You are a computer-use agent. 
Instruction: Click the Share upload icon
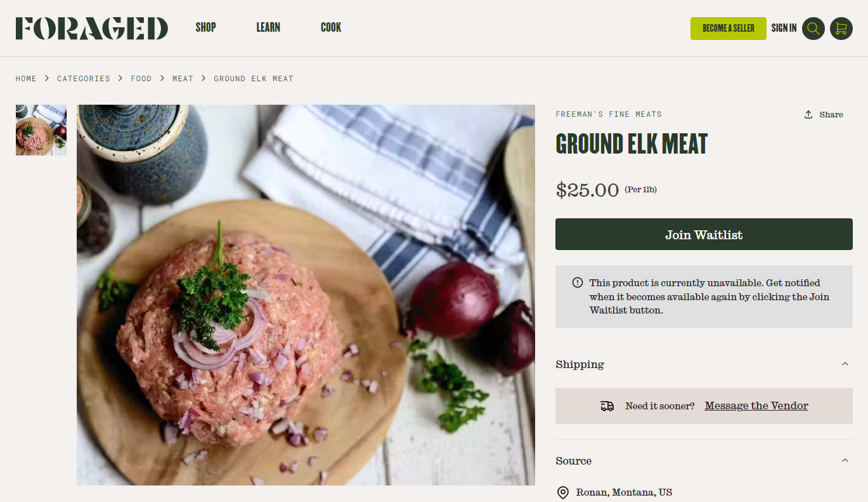click(x=808, y=114)
